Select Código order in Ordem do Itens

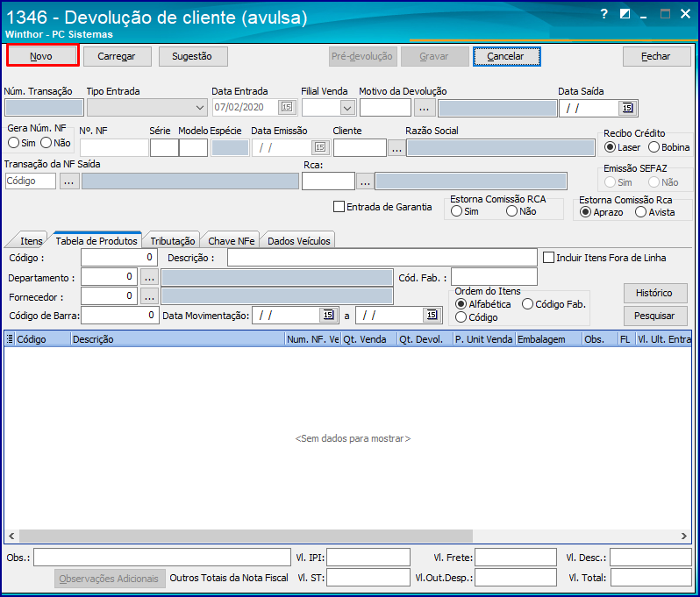476,317
